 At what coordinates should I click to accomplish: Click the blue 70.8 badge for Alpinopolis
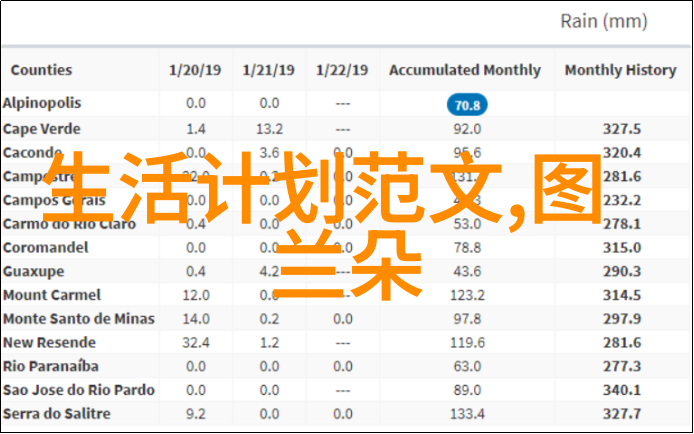pyautogui.click(x=465, y=105)
